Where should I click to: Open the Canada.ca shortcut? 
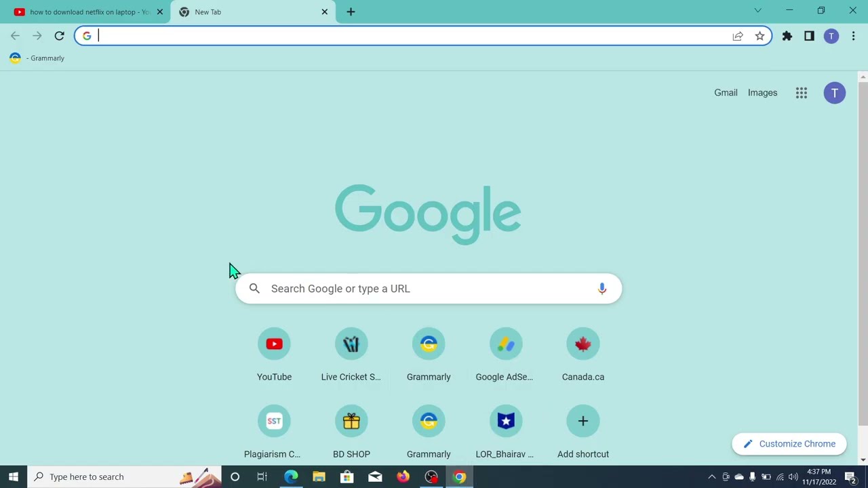583,356
